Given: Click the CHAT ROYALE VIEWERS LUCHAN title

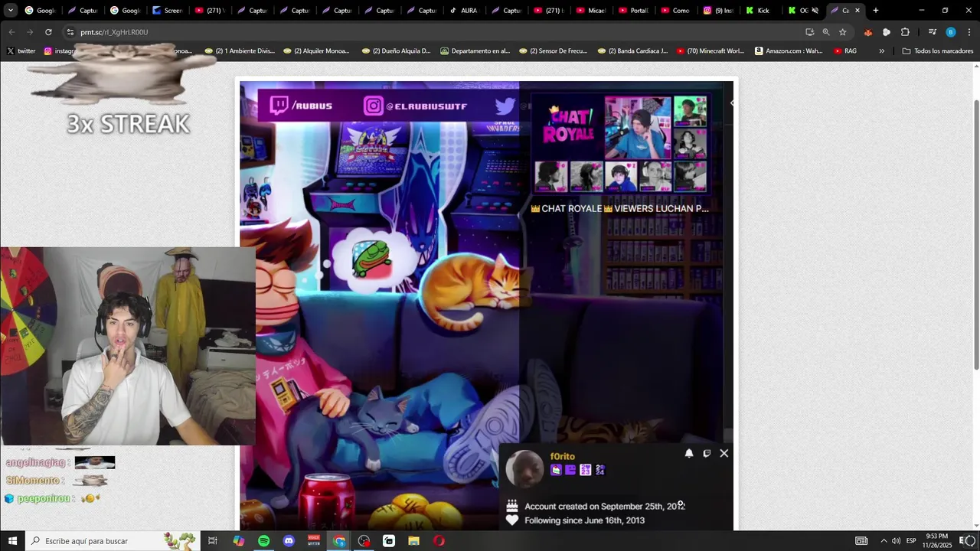Looking at the screenshot, I should (x=619, y=208).
